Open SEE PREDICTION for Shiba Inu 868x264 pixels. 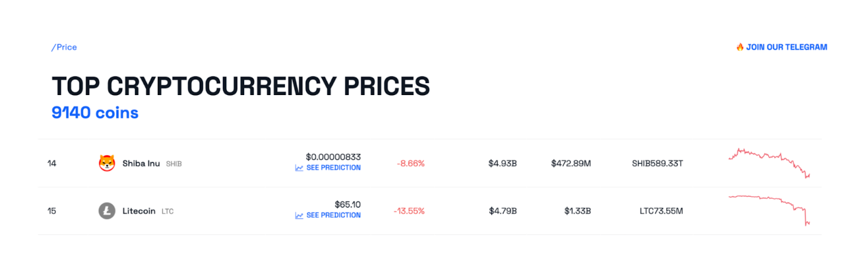pos(333,168)
